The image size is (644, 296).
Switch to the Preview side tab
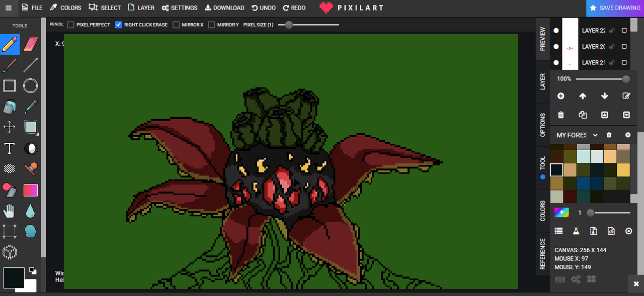click(542, 39)
